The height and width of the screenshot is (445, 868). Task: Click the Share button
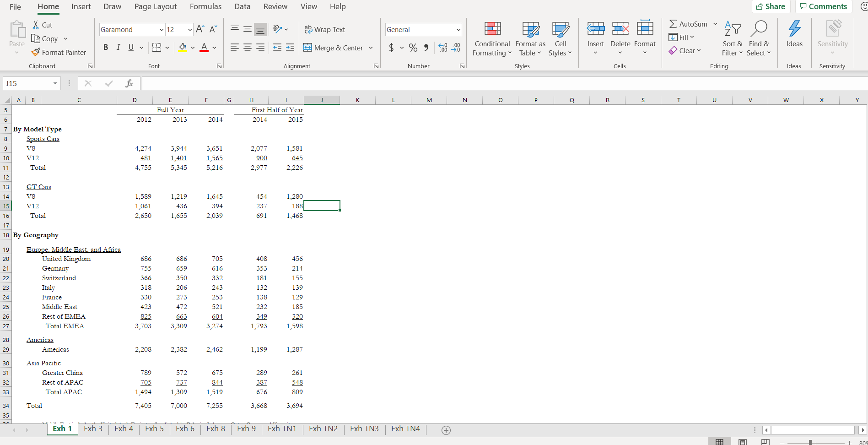click(771, 6)
